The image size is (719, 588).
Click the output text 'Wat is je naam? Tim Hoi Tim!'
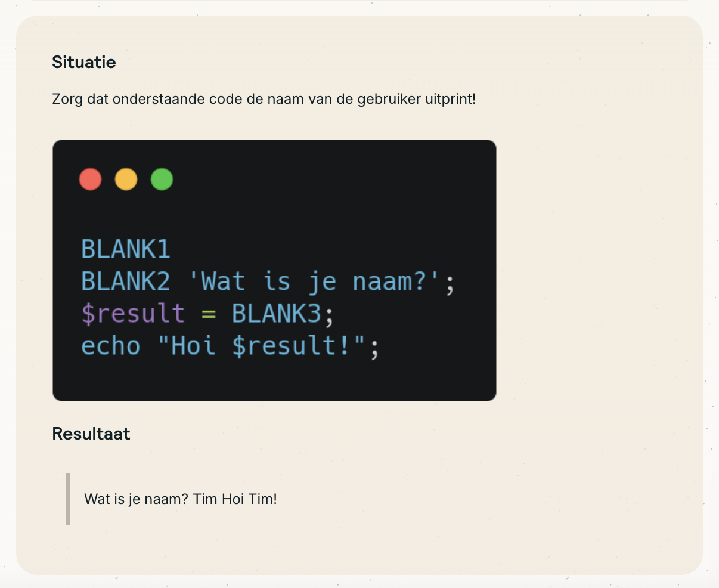[x=181, y=499]
